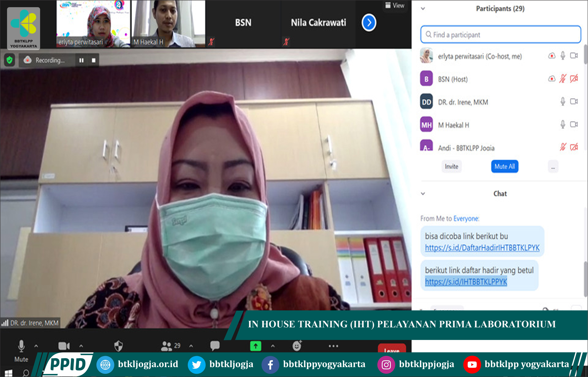
Task: Toggle M Haekal H camera icon
Action: point(574,125)
